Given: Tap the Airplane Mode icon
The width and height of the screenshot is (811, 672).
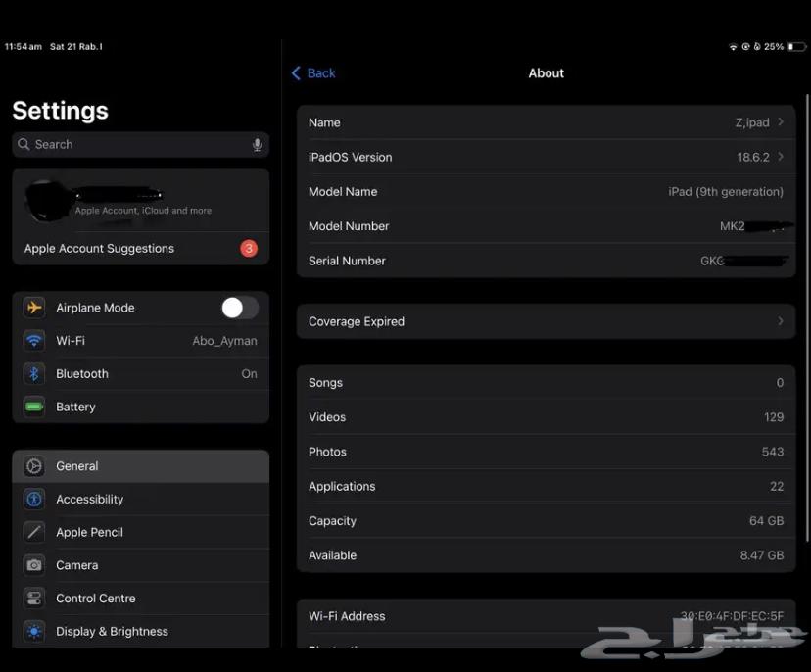Looking at the screenshot, I should (x=34, y=308).
